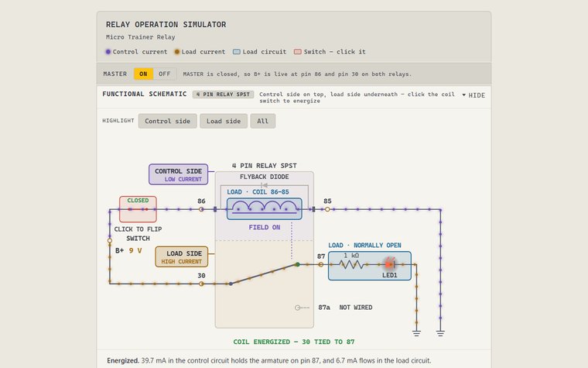Highlight the Control side
This screenshot has width=588, height=368.
click(x=167, y=121)
